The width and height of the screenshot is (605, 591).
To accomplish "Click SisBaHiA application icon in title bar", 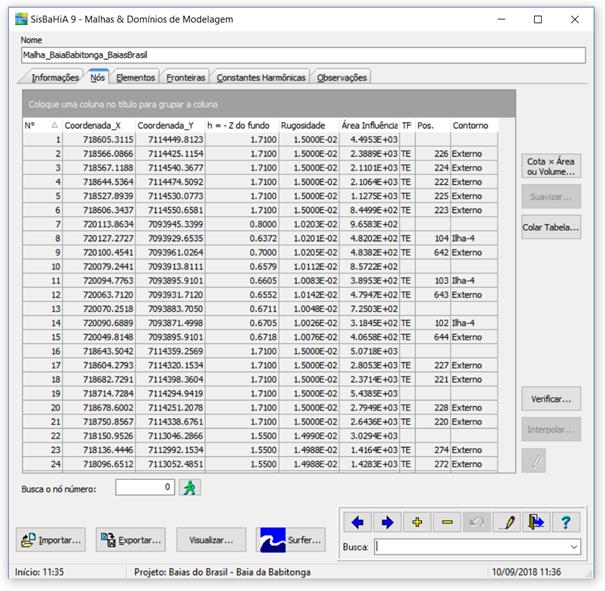I will tap(21, 19).
